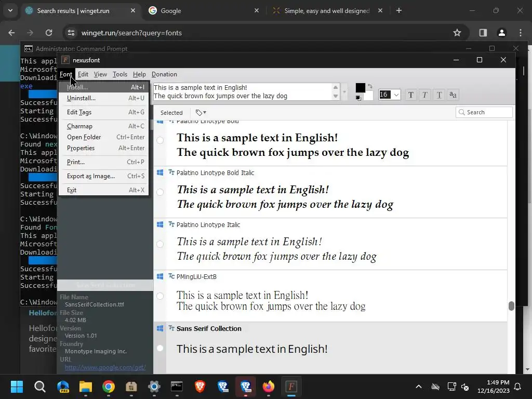This screenshot has width=532, height=399.
Task: Choose Open Folder menu entry
Action: click(104, 137)
